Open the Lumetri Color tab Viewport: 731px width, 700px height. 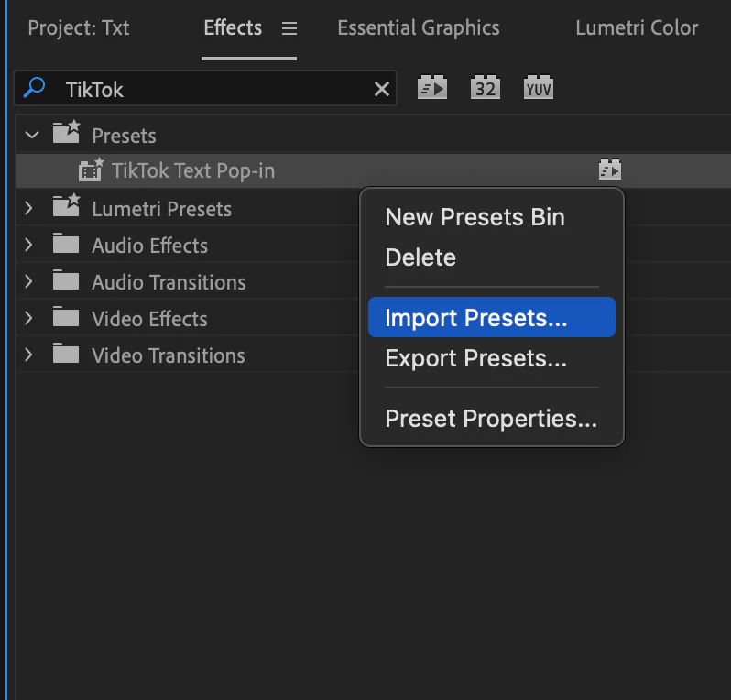pos(637,27)
